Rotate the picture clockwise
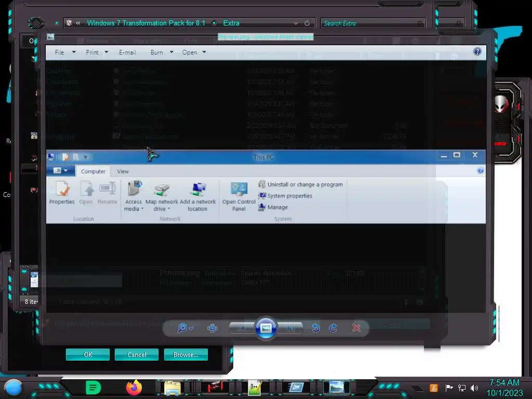Image resolution: width=532 pixels, height=399 pixels. [x=333, y=328]
